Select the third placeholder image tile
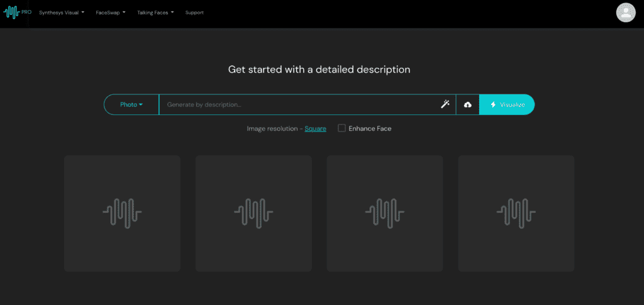644x305 pixels. coord(385,213)
